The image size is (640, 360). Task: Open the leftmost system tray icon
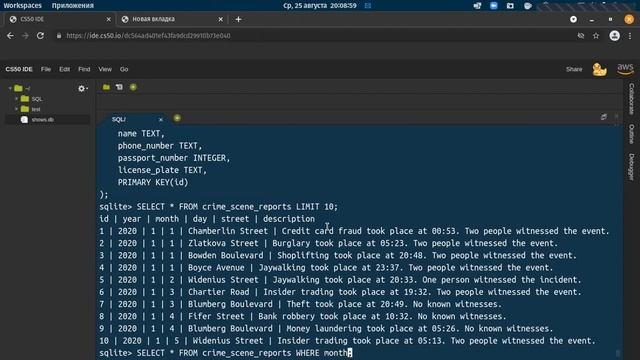pyautogui.click(x=477, y=6)
